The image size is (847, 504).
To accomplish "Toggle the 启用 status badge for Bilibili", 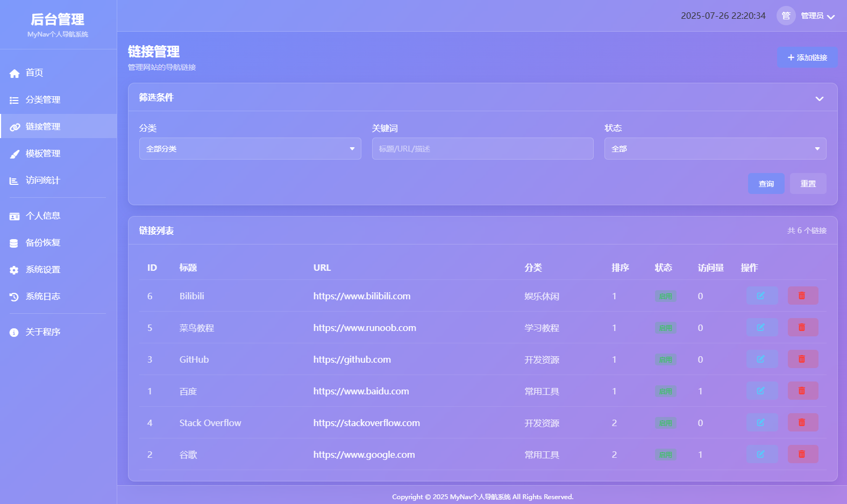I will pos(665,296).
